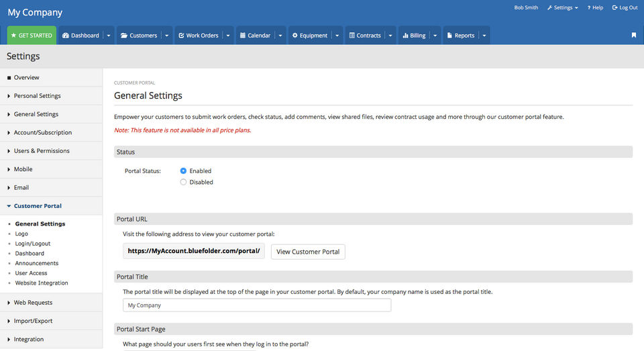Open the Website Integration sidebar item

point(42,283)
